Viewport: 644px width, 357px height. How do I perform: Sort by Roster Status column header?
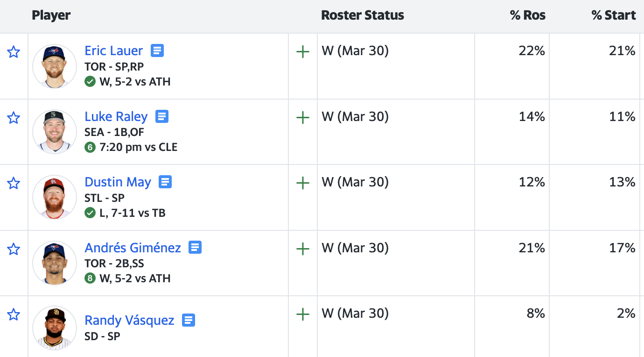(363, 15)
